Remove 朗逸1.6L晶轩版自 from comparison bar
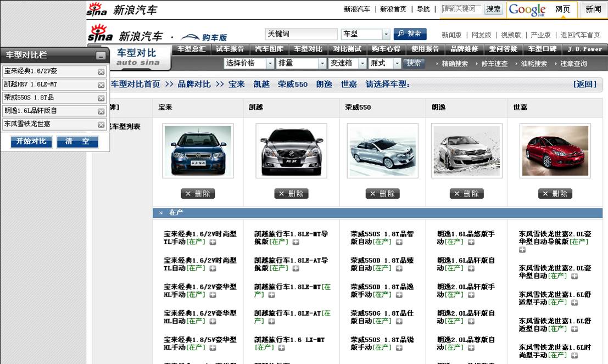Viewport: 608px width, 364px height. [101, 111]
